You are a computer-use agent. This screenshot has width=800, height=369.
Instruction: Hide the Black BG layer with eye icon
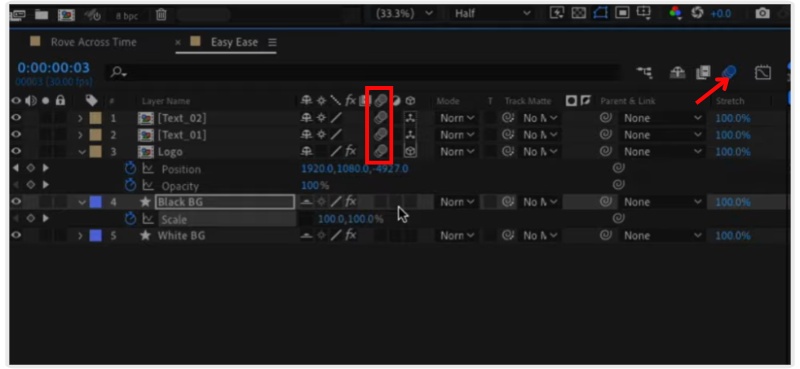pyautogui.click(x=16, y=202)
